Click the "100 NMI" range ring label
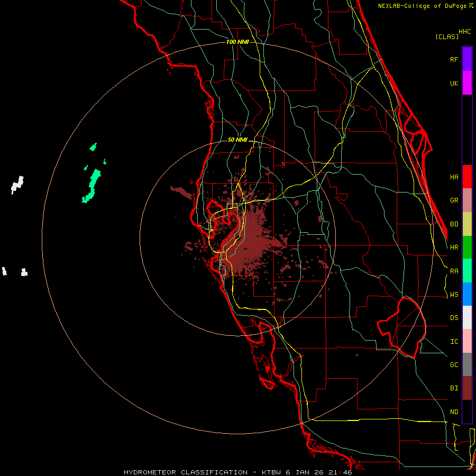This screenshot has height=476, width=476. (237, 42)
